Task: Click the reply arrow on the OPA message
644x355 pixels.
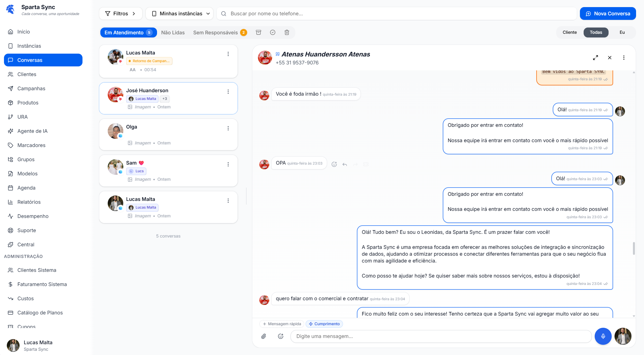Action: click(345, 164)
